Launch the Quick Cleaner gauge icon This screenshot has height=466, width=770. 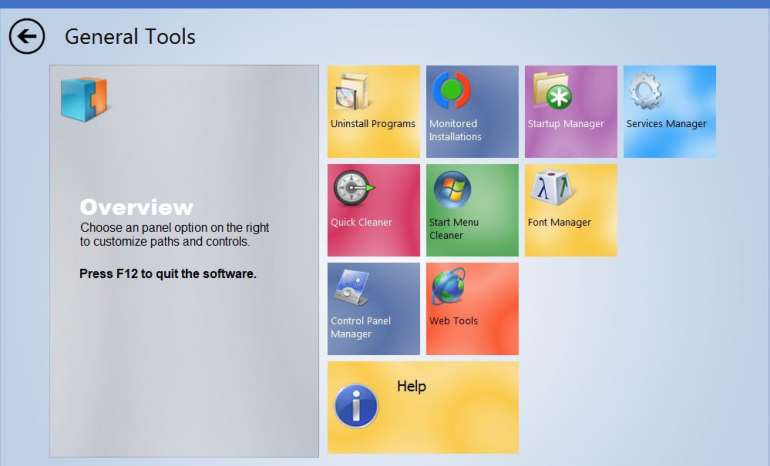353,188
